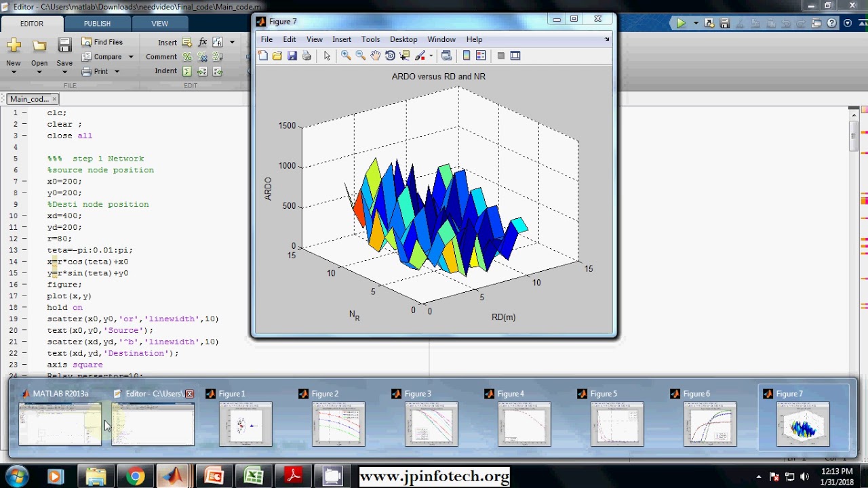868x488 pixels.
Task: Click Increase Indent icon
Action: point(202,71)
